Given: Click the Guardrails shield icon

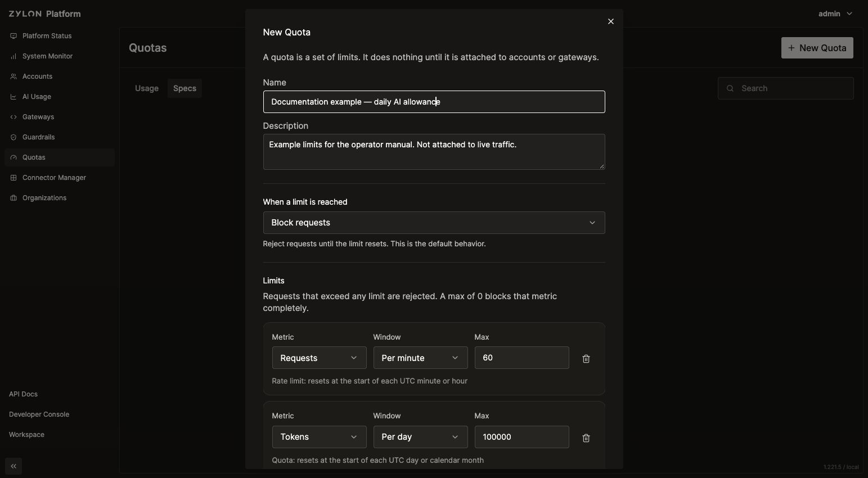Looking at the screenshot, I should point(14,137).
